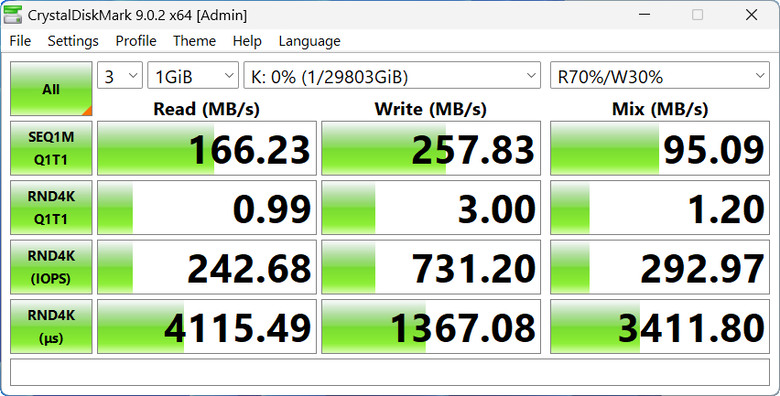Screen dimensions: 780x396
Task: Click the SEQ1M read result 166.23
Action: pos(207,148)
